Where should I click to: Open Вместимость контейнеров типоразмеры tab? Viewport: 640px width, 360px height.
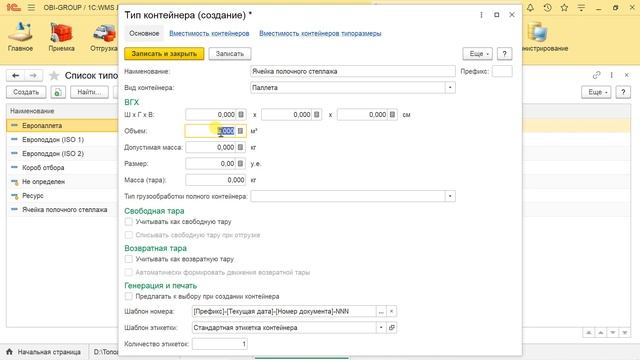(x=320, y=33)
